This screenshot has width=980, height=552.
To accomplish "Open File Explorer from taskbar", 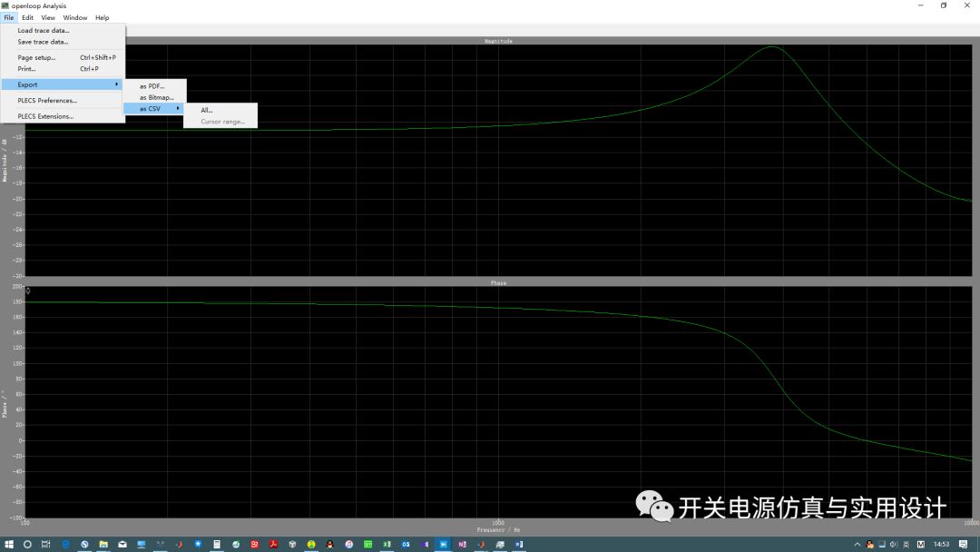I will coord(103,545).
